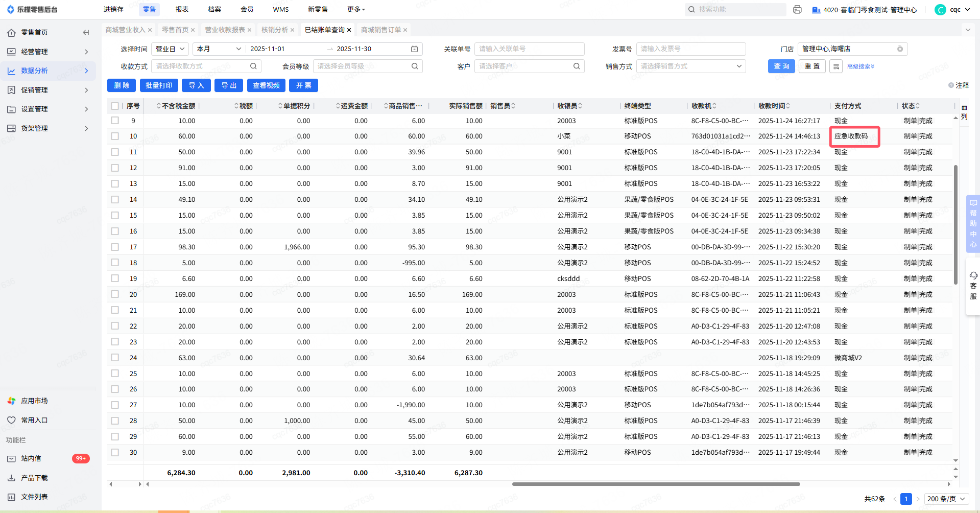Open 客服 customer service panel
This screenshot has height=513, width=980.
[x=973, y=286]
